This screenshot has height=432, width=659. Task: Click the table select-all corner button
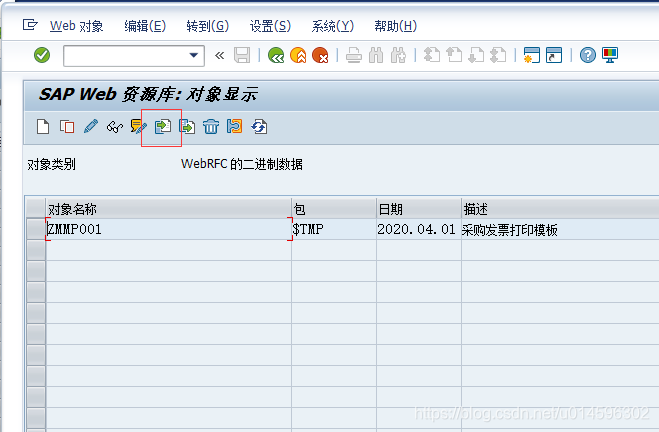(x=36, y=208)
